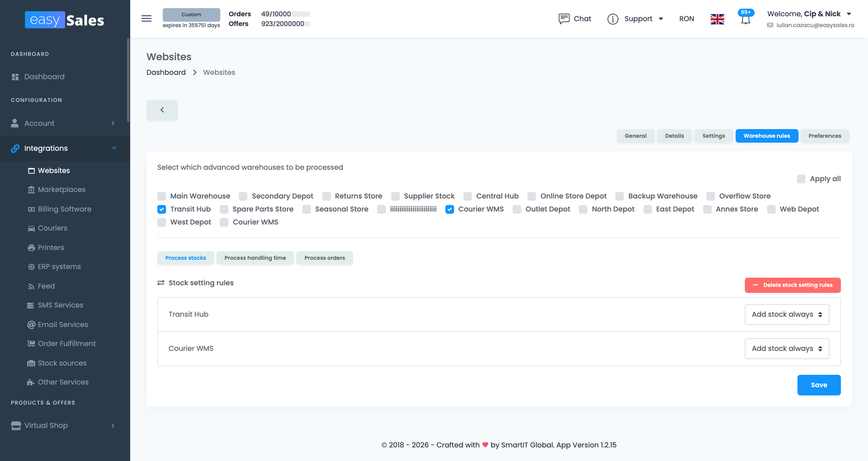This screenshot has width=868, height=461.
Task: Tick the West Depot checkbox
Action: 162,222
